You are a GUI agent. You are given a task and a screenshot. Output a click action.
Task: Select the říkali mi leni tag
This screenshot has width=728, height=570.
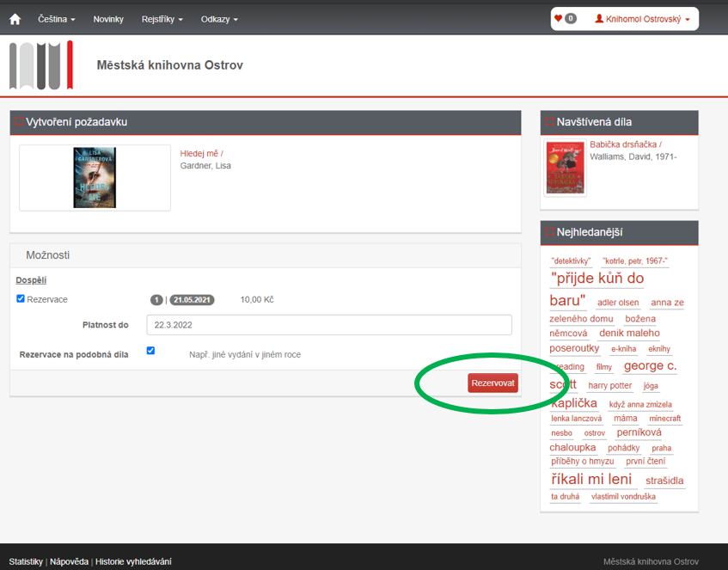[x=590, y=479]
